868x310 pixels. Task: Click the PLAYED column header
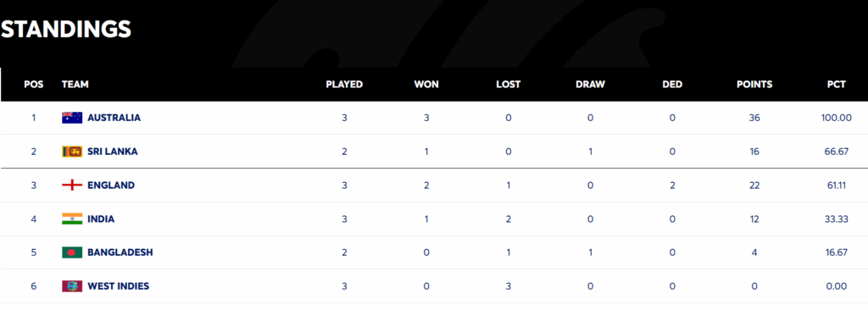pyautogui.click(x=344, y=85)
